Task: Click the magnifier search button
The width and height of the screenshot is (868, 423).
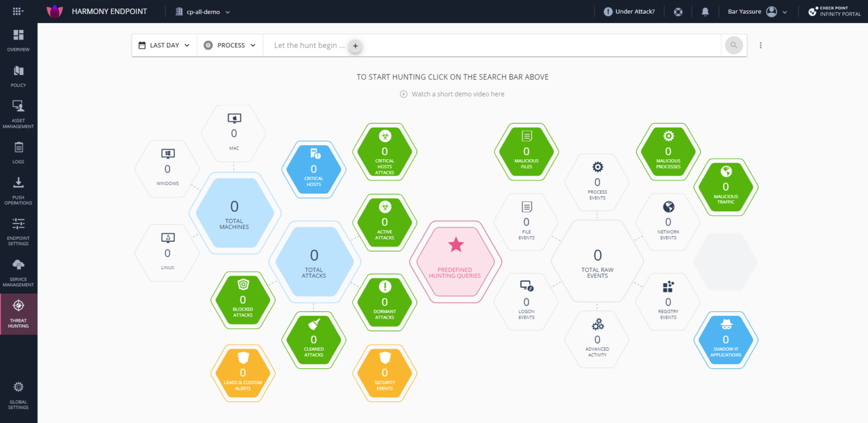Action: 734,45
